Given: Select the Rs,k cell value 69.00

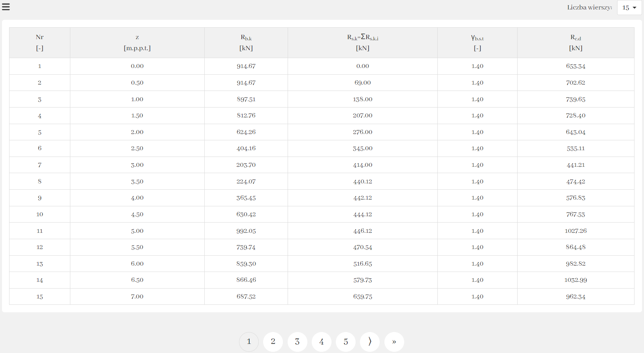Looking at the screenshot, I should click(x=362, y=83).
